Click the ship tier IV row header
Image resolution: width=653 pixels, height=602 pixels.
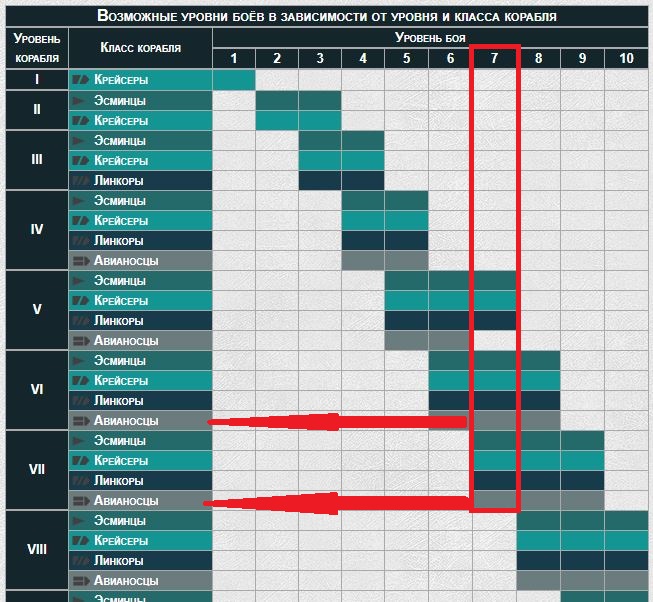[x=37, y=229]
